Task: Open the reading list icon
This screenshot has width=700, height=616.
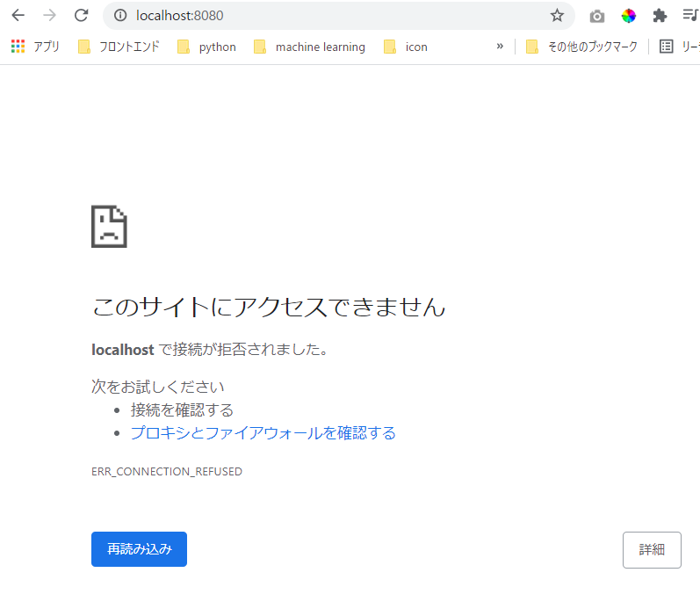Action: point(666,46)
